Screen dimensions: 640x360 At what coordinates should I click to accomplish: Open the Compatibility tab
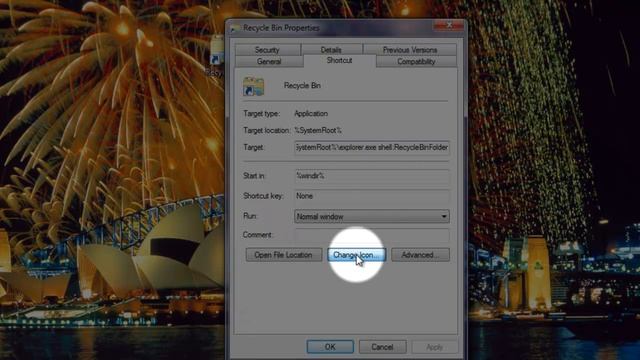tap(416, 62)
